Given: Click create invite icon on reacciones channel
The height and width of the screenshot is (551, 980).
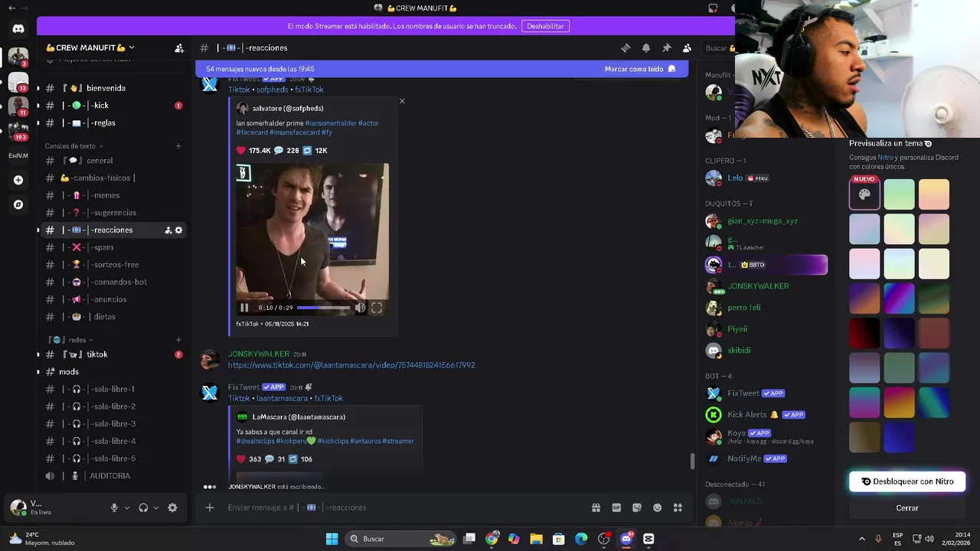Looking at the screenshot, I should click(x=168, y=230).
